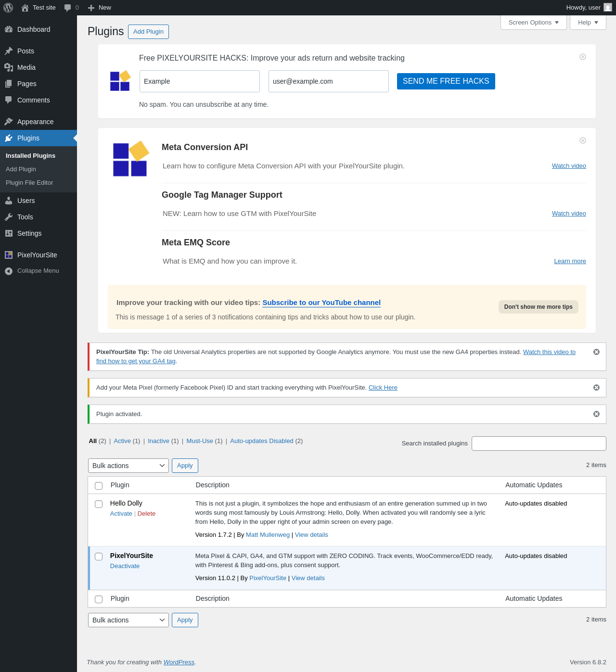Toggle the select-all checkbox in table header
616x672 pixels.
(99, 486)
